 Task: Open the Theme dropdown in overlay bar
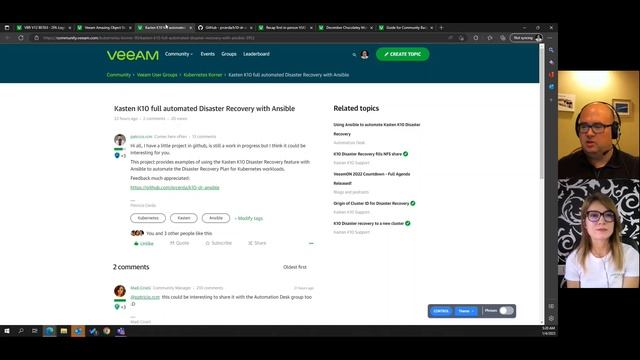[466, 311]
